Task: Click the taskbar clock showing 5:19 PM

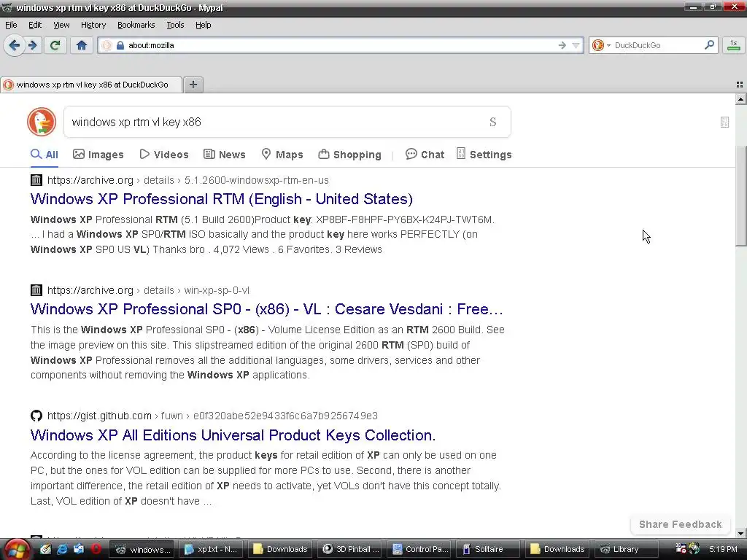Action: pos(723,549)
